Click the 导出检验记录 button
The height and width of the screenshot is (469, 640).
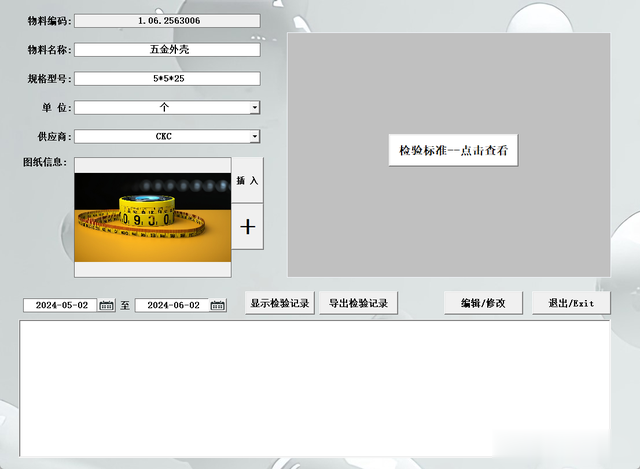pos(358,303)
